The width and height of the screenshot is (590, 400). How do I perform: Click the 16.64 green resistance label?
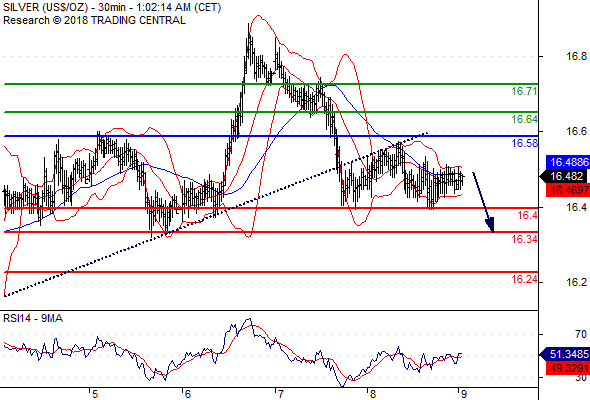coord(524,119)
